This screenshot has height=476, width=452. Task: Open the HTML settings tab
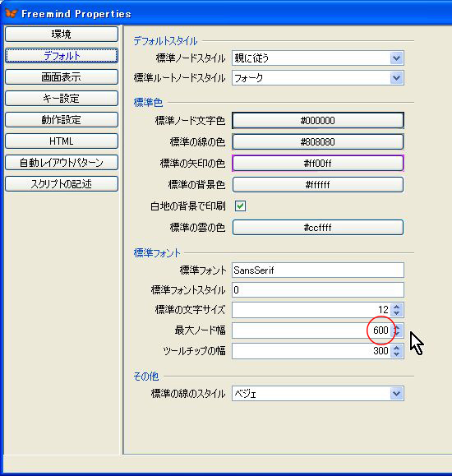click(62, 141)
